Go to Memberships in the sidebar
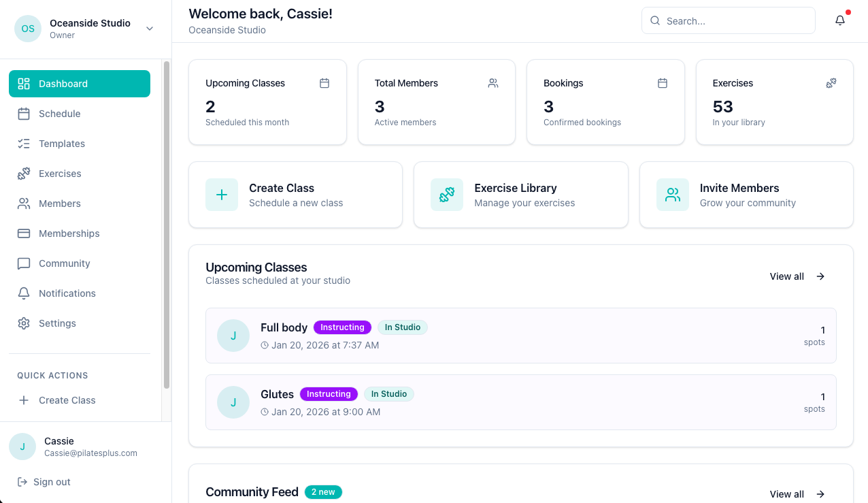Viewport: 868px width, 503px height. 69,233
